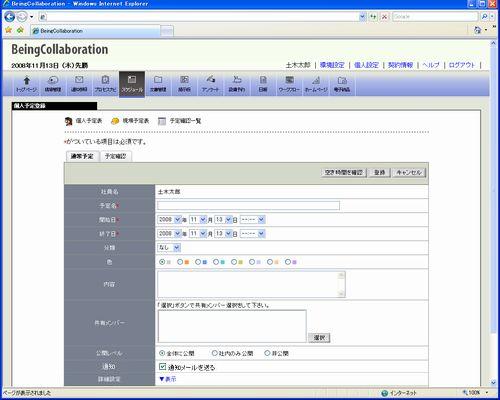Viewport: 500px width, 400px height.
Task: Click the browser Home icon
Action: pos(478,30)
